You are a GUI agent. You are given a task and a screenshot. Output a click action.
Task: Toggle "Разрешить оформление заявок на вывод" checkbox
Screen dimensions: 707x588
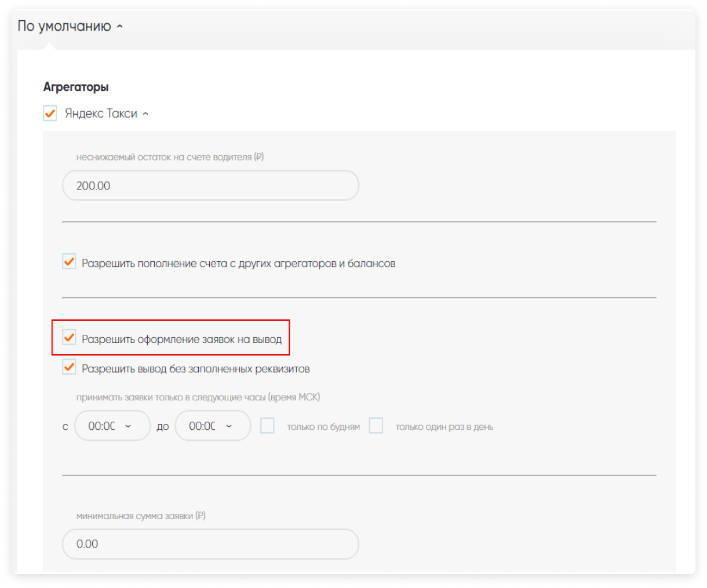click(69, 337)
